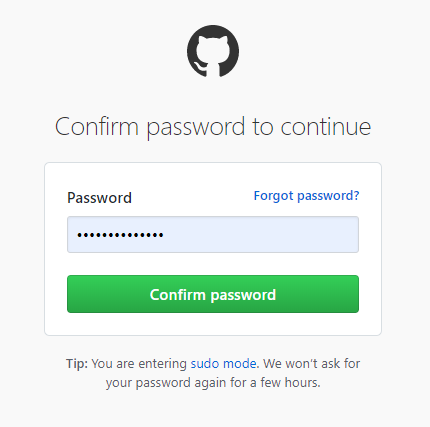Click the text "We won't ask for"
Viewport: 430px width, 427px height.
click(312, 363)
